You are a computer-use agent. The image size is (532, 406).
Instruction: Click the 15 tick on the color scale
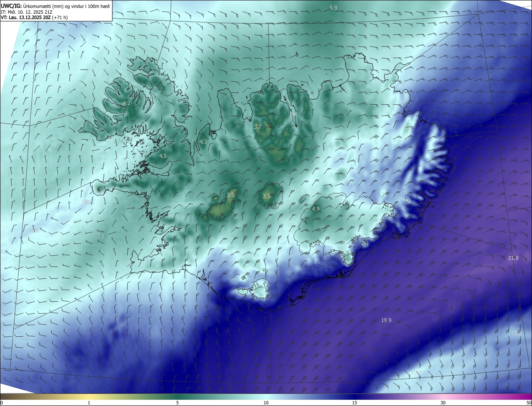355,403
